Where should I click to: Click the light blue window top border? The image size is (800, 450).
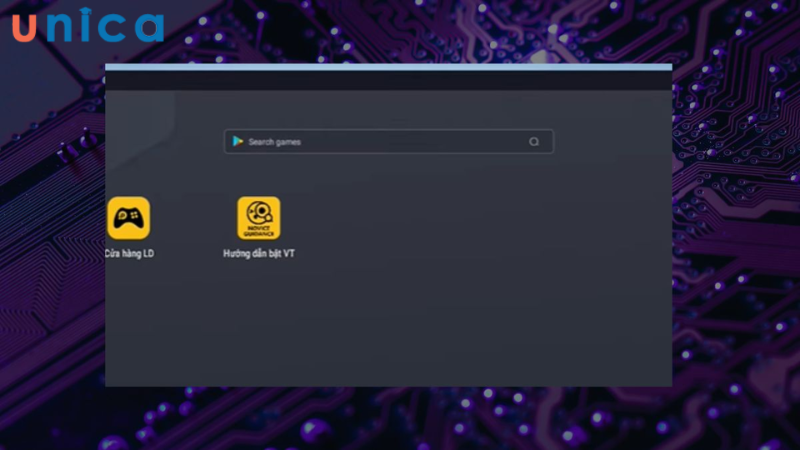388,67
